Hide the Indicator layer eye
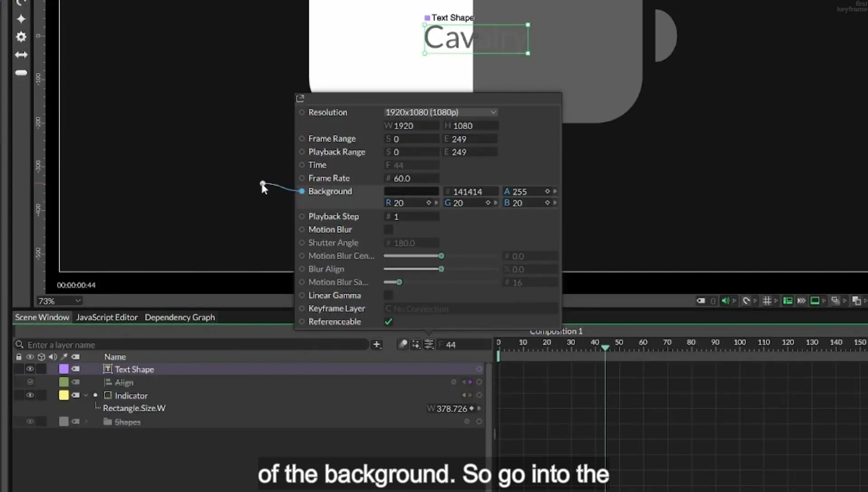This screenshot has width=868, height=492. (x=30, y=395)
